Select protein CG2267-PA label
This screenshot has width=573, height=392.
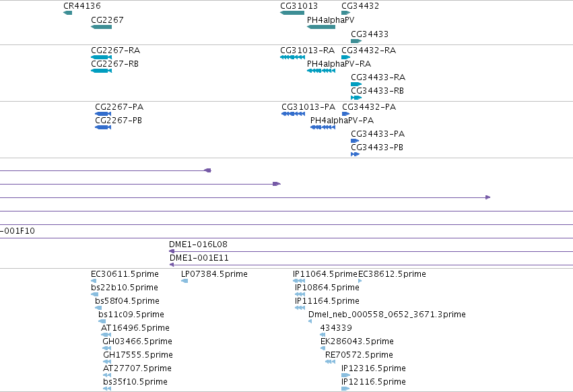pyautogui.click(x=119, y=107)
